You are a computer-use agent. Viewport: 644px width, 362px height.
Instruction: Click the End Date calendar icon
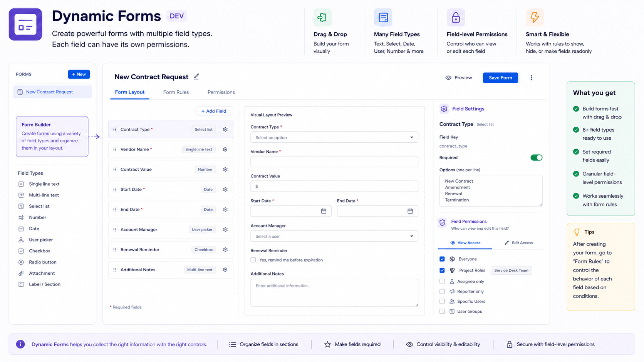(410, 211)
